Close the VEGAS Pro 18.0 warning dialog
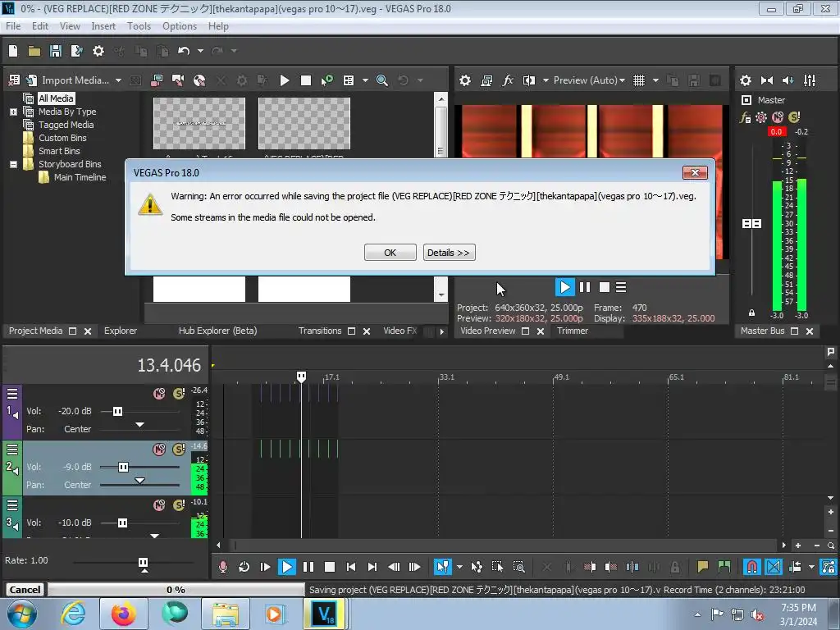 tap(695, 172)
